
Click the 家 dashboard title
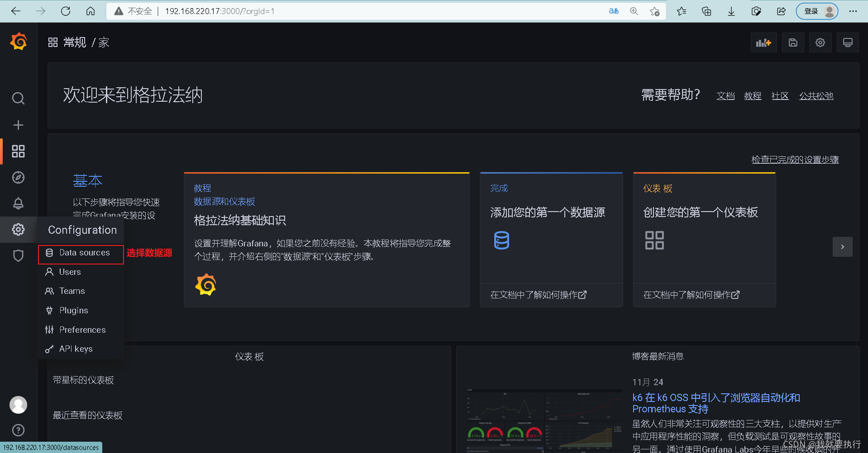[x=104, y=42]
